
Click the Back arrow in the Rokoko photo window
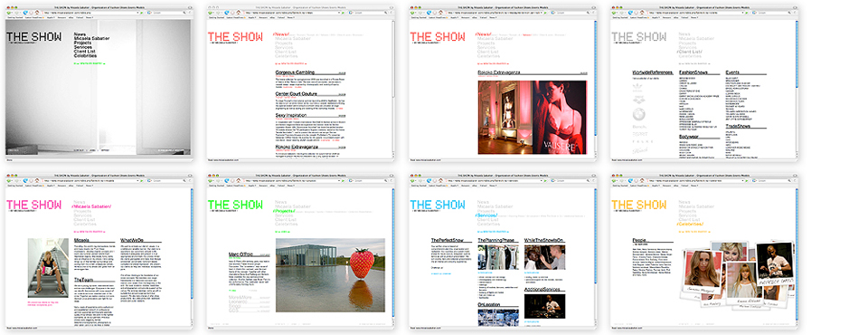[x=412, y=13]
